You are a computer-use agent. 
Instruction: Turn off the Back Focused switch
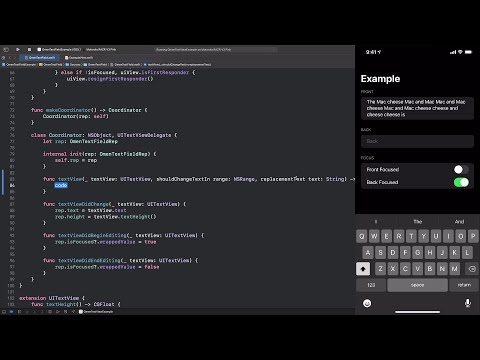pyautogui.click(x=461, y=182)
